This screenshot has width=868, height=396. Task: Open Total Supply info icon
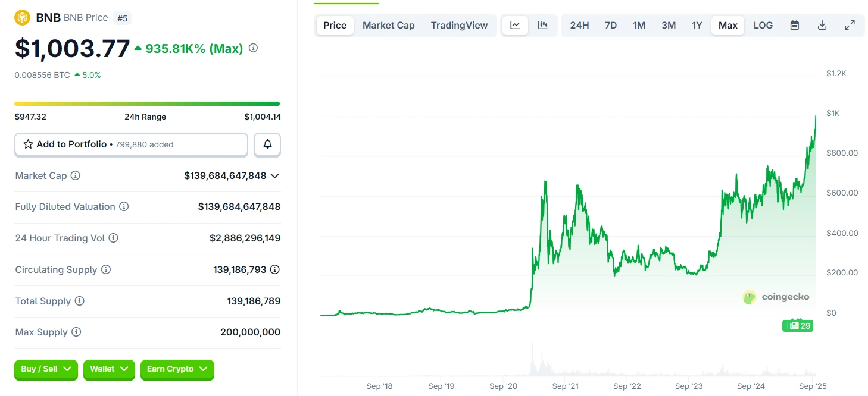[79, 301]
